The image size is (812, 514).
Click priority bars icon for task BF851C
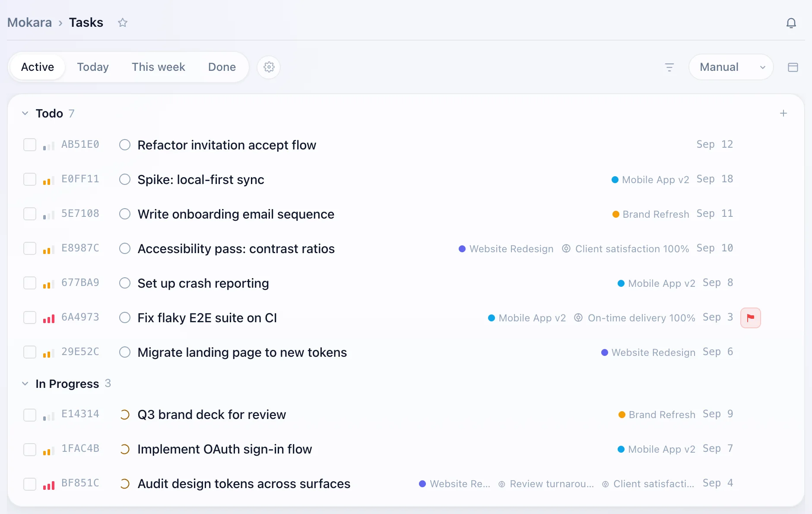pyautogui.click(x=48, y=485)
